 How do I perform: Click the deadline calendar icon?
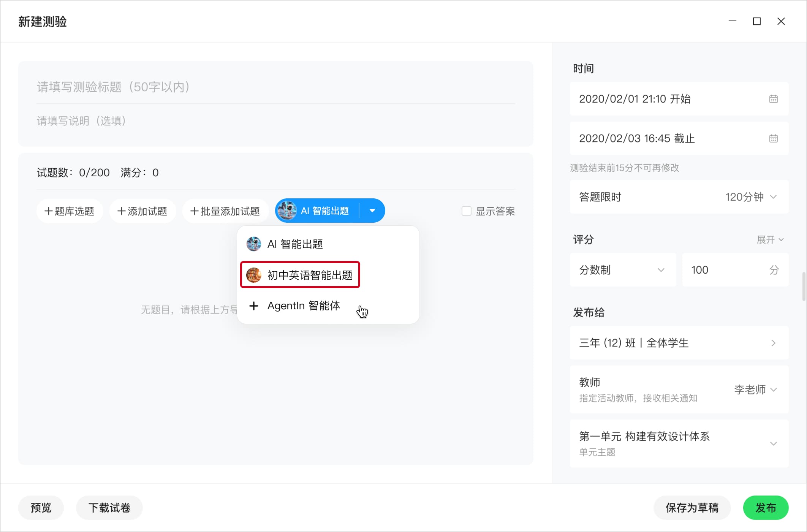[773, 139]
